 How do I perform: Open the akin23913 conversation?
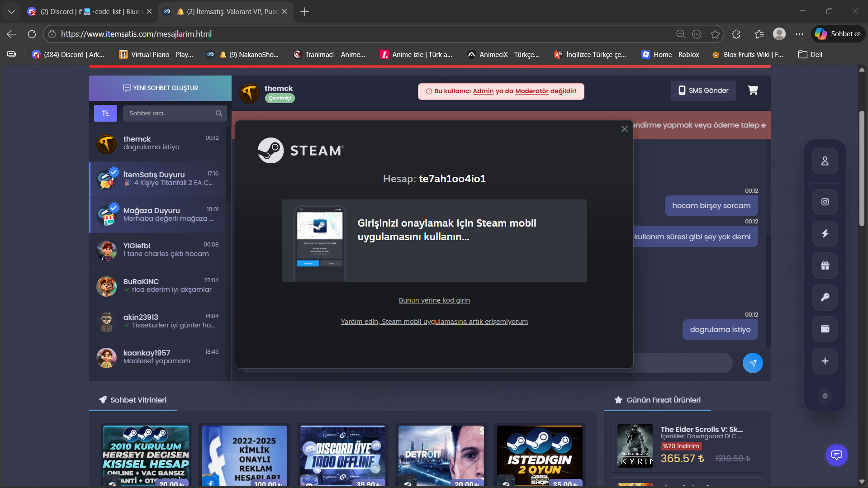(157, 322)
